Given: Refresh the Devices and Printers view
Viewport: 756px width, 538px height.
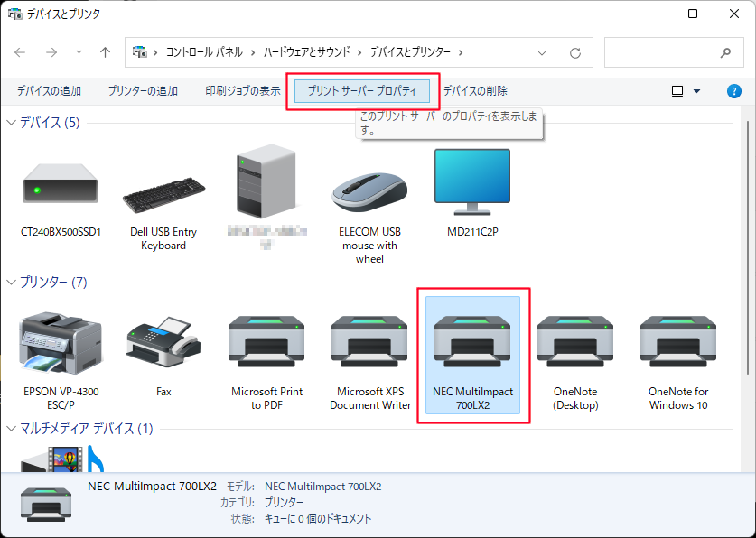Looking at the screenshot, I should coord(575,52).
